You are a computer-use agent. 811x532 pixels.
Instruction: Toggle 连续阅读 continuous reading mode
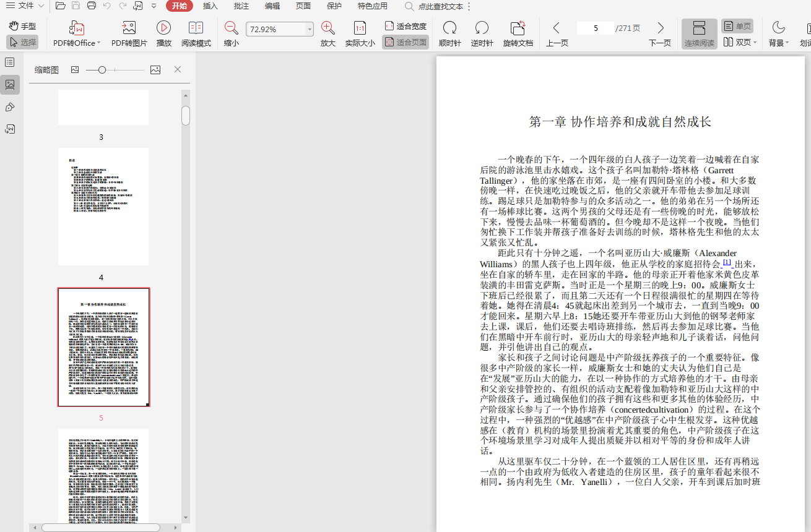(x=699, y=34)
